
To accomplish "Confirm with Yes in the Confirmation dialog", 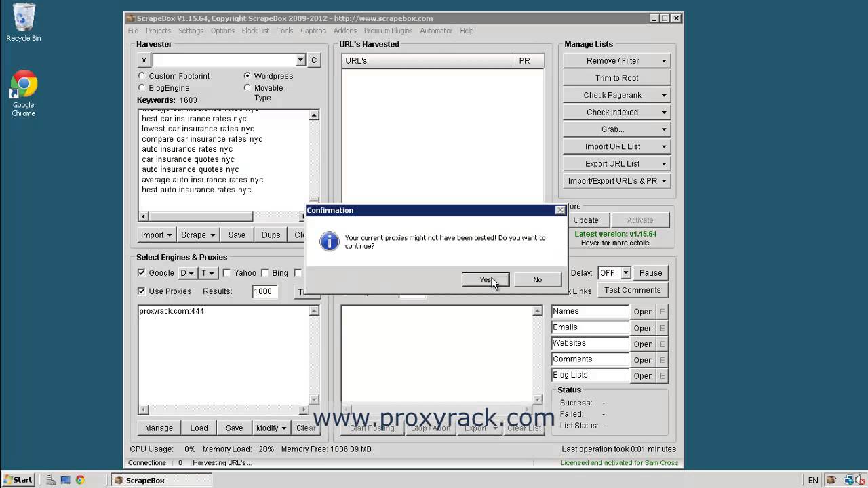I will pyautogui.click(x=486, y=279).
